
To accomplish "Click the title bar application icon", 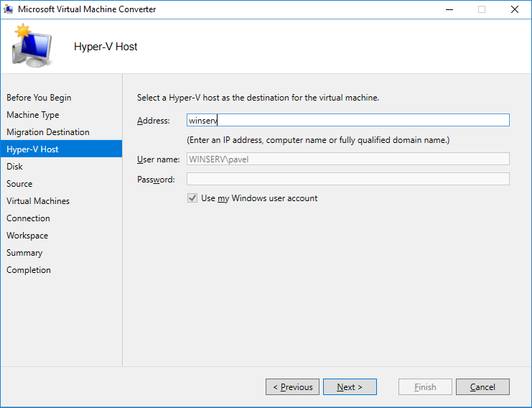I will pos(9,9).
